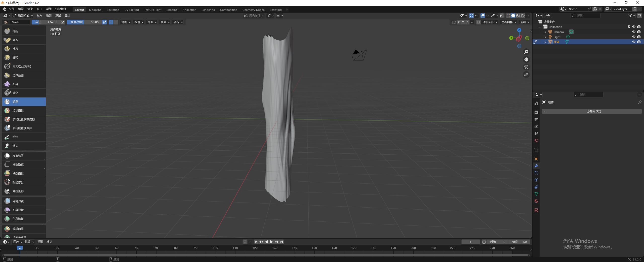Hide the Light object in outliner
The width and height of the screenshot is (644, 262).
click(x=633, y=37)
